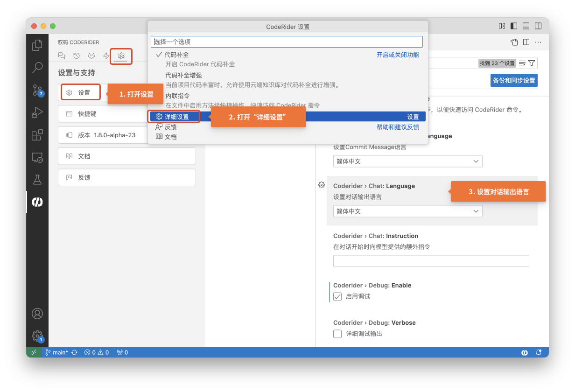Open the Explorer view in activity bar
Viewport: 575px width, 392px height.
tap(37, 45)
